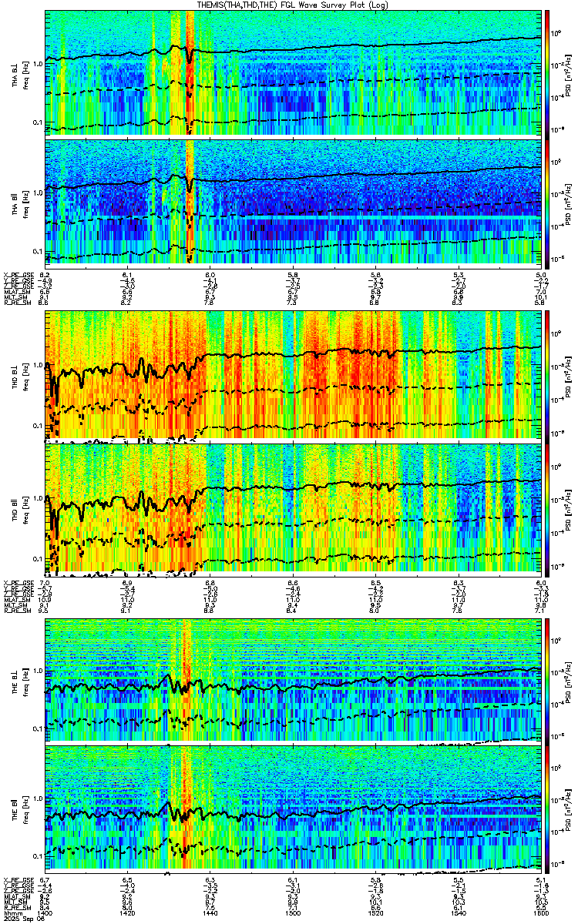Click the color bar beside the THE B-parallel panel
Screen dimensions: 578x924
coord(547,808)
